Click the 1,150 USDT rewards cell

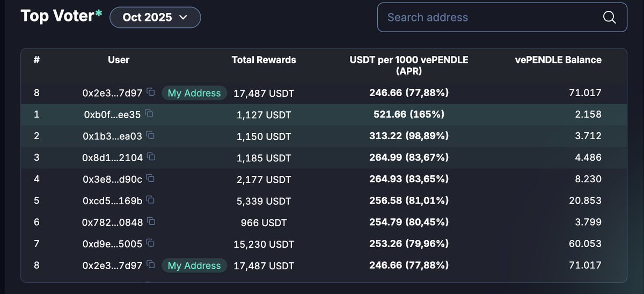pyautogui.click(x=264, y=137)
